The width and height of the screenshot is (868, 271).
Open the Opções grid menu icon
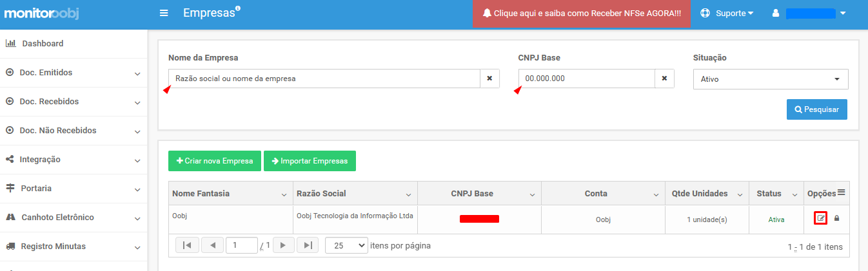pos(841,192)
